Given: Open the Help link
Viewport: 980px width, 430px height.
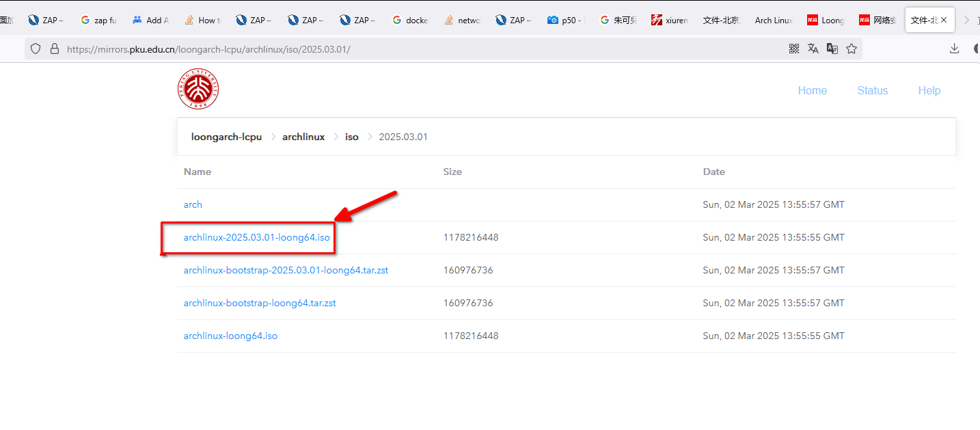Looking at the screenshot, I should pyautogui.click(x=929, y=90).
